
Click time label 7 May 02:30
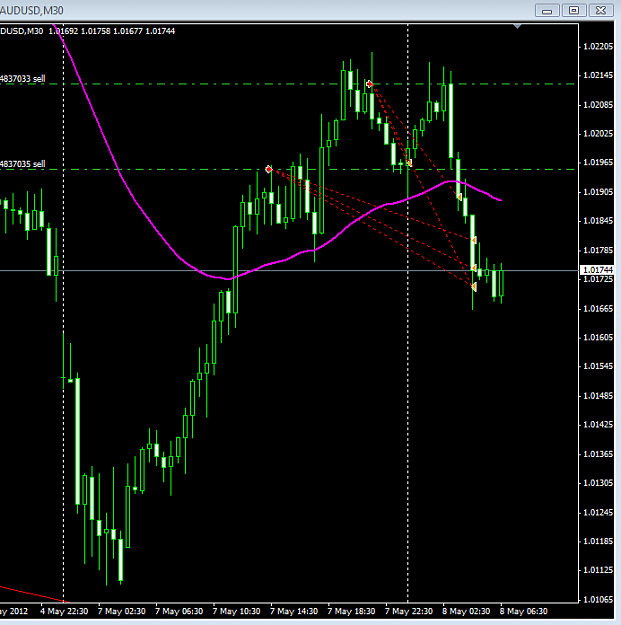coord(122,611)
